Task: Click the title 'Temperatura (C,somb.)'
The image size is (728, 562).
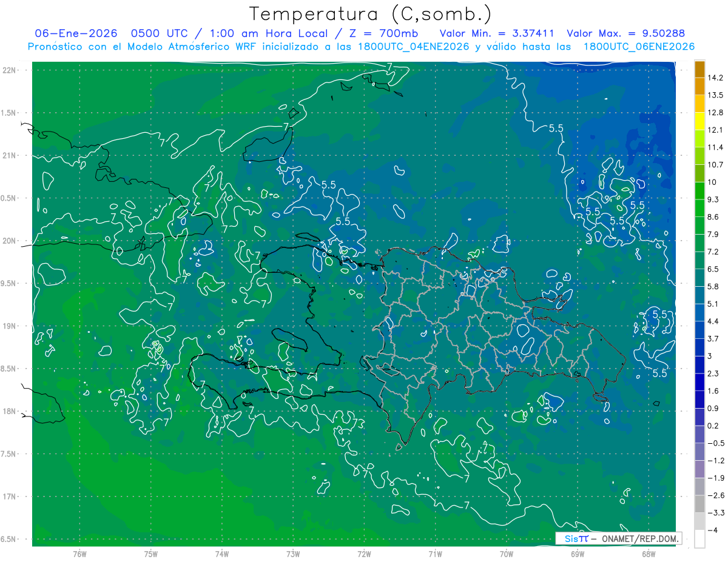Action: pos(370,14)
